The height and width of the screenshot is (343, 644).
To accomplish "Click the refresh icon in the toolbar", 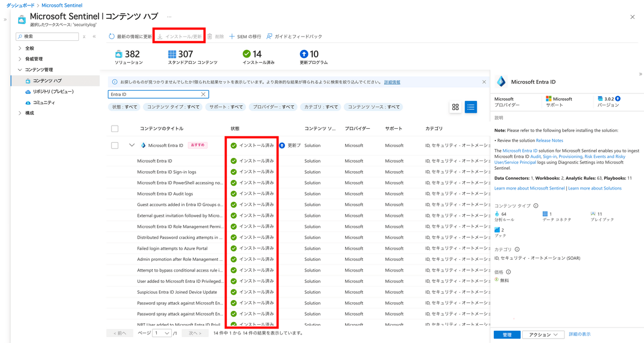I will pos(112,37).
